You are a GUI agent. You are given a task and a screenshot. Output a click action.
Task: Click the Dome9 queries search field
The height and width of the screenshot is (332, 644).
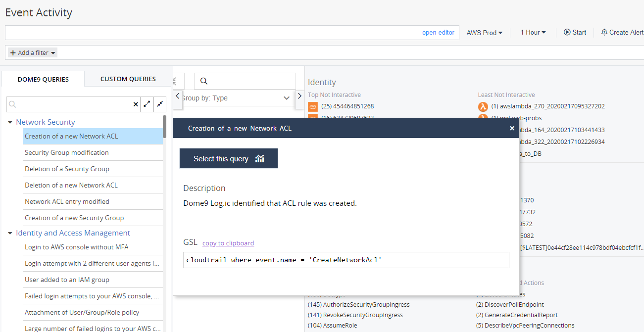point(74,104)
